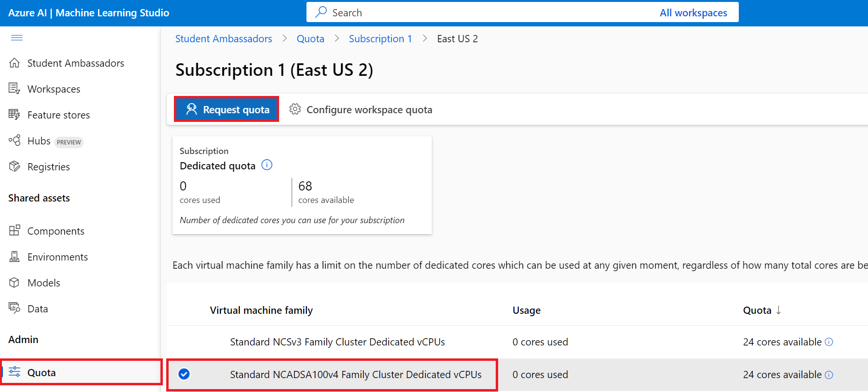Click the Registries sidebar icon

[14, 166]
